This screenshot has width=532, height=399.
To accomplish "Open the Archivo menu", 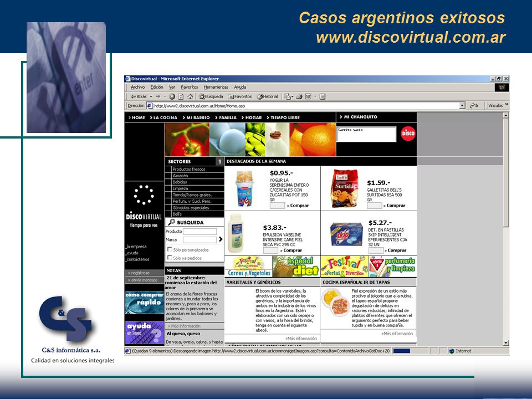I will coord(138,87).
